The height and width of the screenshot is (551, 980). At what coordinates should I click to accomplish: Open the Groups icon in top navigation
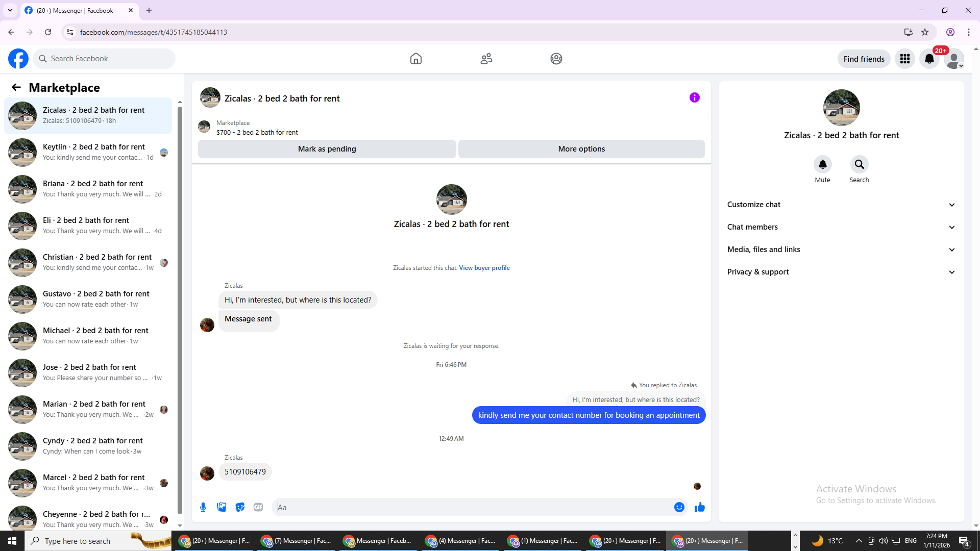coord(556,59)
